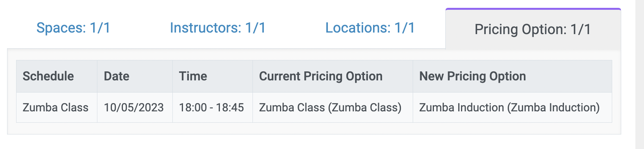
Task: Click the 10/05/2023 date cell
Action: [x=135, y=107]
